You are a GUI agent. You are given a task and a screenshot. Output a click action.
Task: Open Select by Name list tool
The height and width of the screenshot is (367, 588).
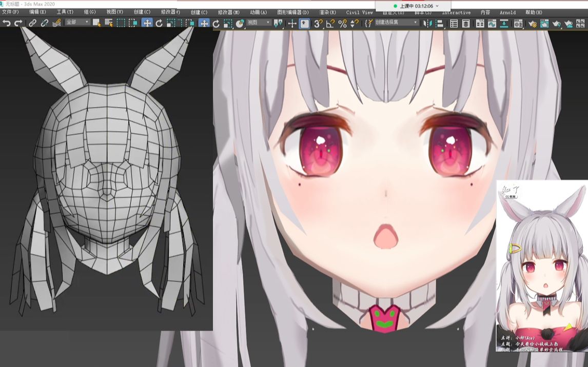(x=109, y=23)
